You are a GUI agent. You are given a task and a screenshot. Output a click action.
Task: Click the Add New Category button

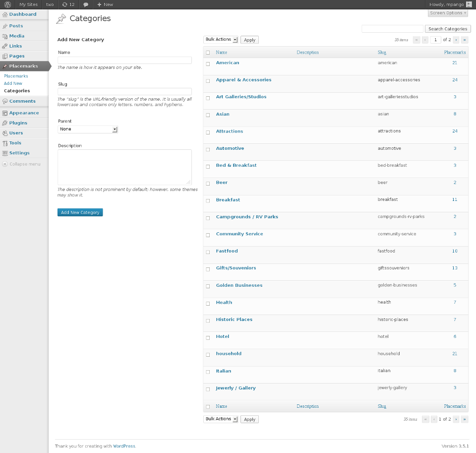tap(80, 212)
